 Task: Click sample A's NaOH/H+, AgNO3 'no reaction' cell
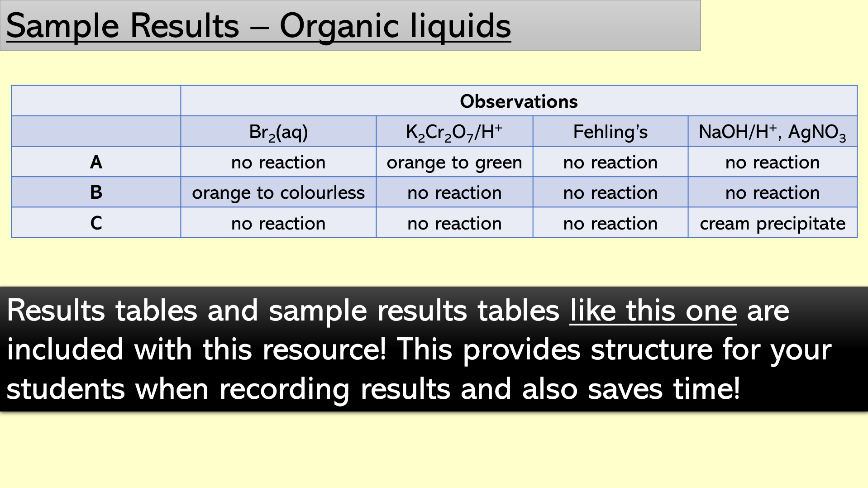pos(773,162)
